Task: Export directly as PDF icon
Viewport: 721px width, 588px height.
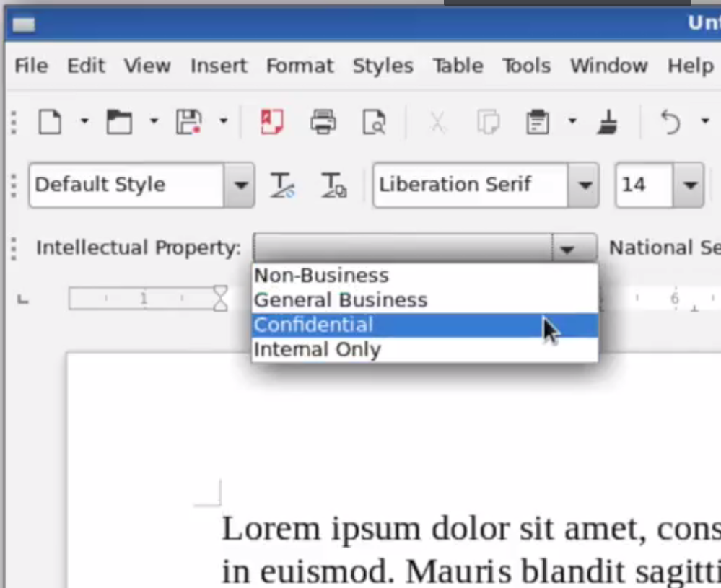Action: point(271,123)
